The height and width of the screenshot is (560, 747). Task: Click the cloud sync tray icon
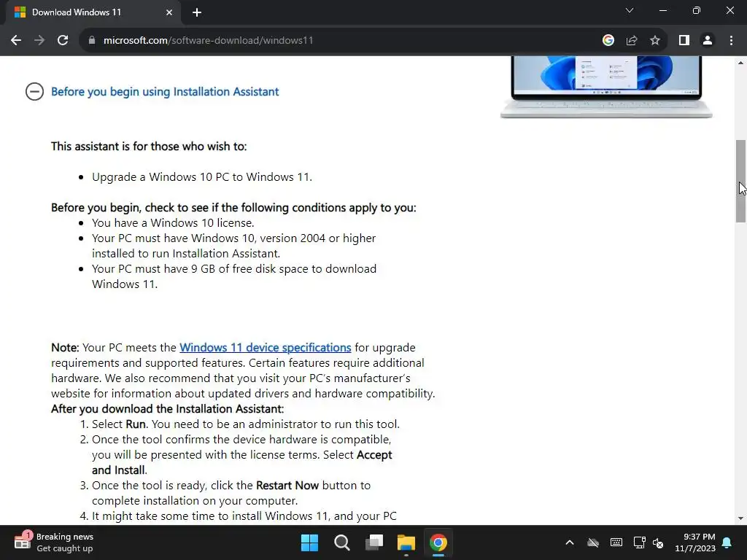(x=592, y=542)
